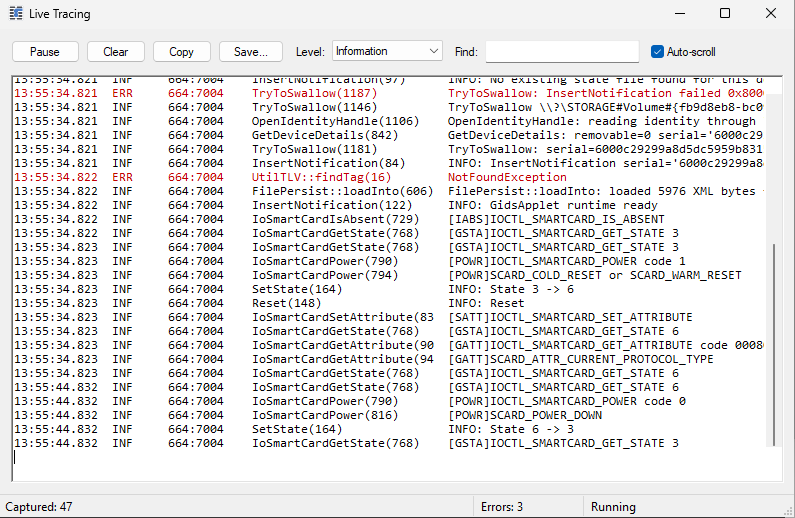Open the Save... dialog

(x=250, y=52)
